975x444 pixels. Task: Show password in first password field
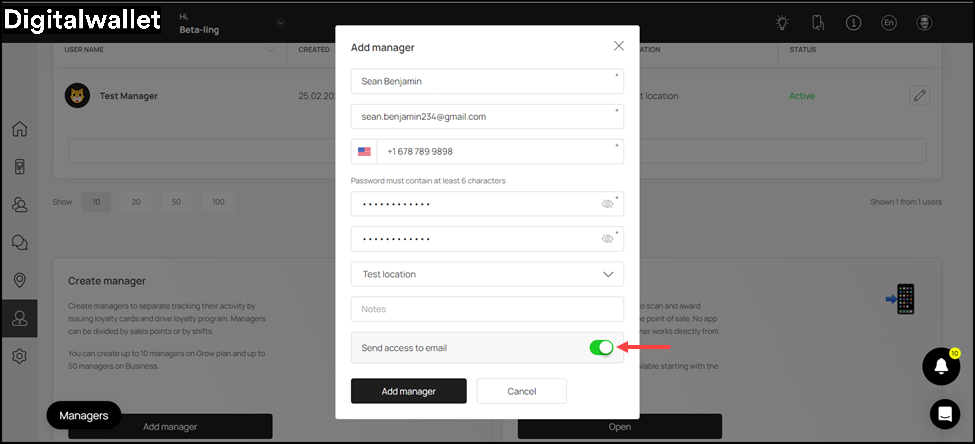tap(607, 204)
